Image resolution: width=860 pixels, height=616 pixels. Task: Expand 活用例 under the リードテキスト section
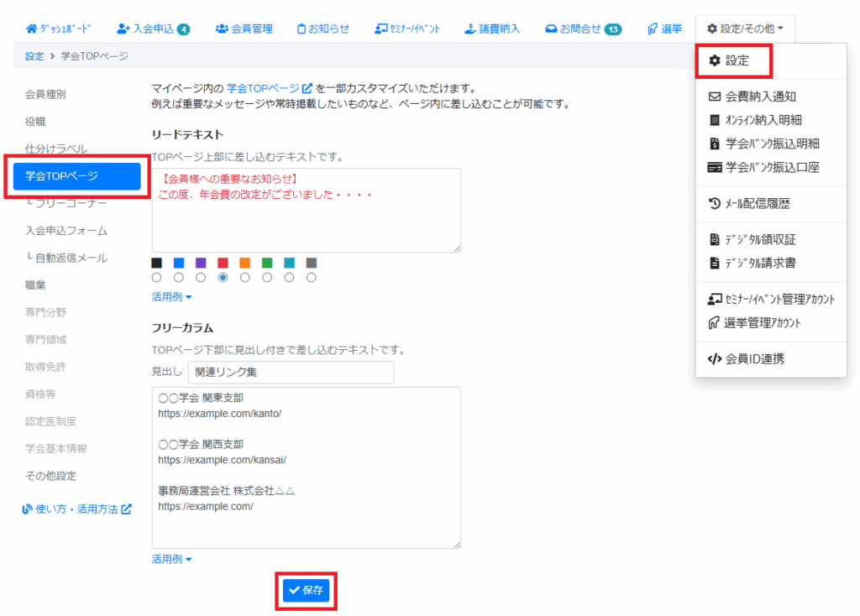171,297
